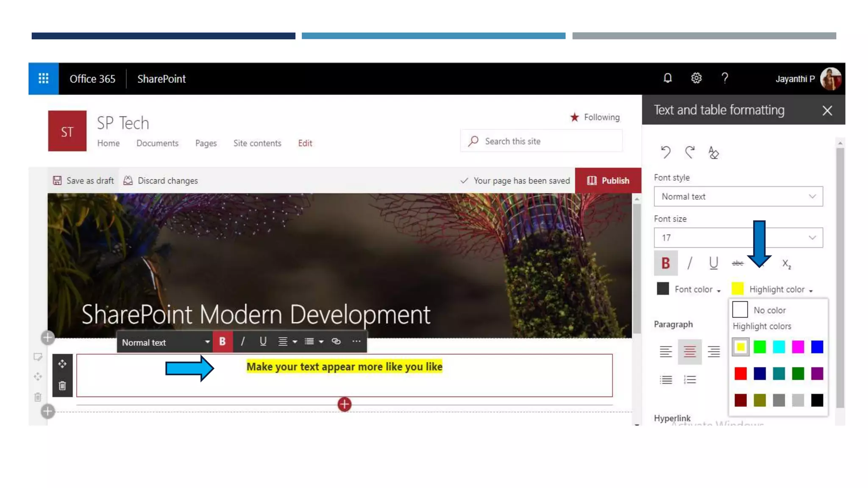Image resolution: width=868 pixels, height=488 pixels.
Task: Click the clear formatting icon
Action: (x=713, y=152)
